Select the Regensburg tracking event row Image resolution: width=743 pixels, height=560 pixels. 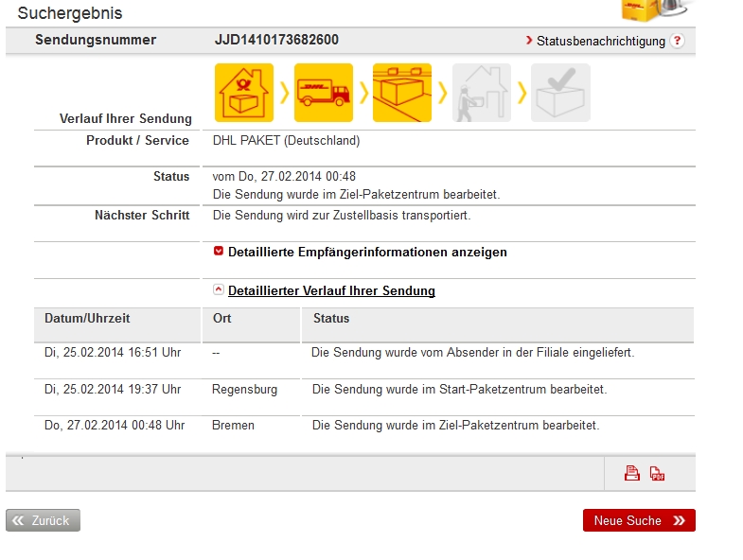pyautogui.click(x=363, y=390)
